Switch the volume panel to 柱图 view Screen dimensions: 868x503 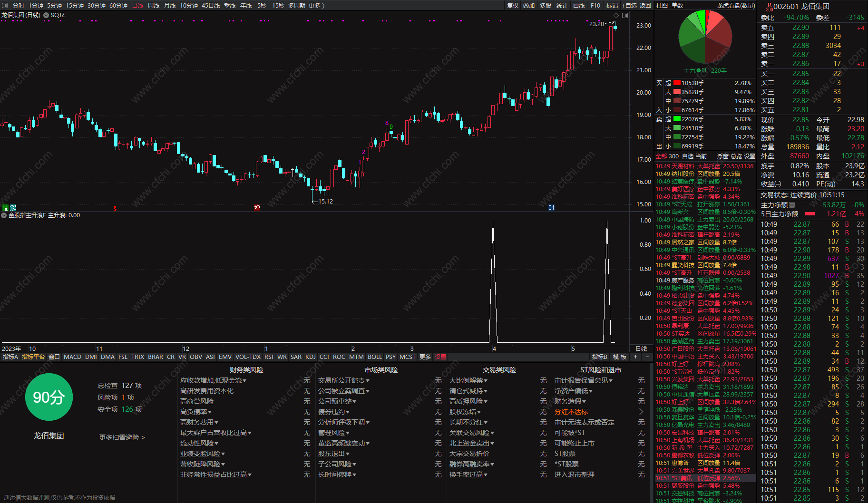[662, 5]
